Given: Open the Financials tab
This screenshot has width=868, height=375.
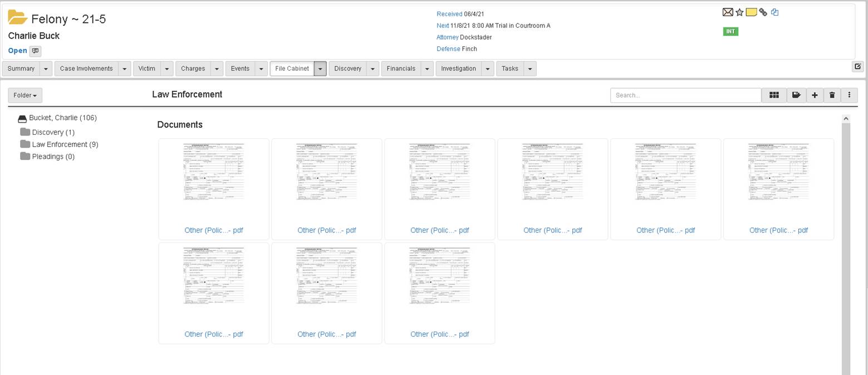Looking at the screenshot, I should click(x=401, y=69).
